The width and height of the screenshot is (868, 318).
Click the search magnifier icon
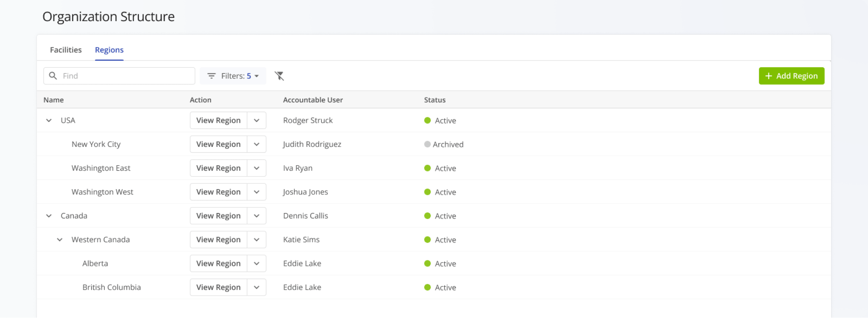53,76
